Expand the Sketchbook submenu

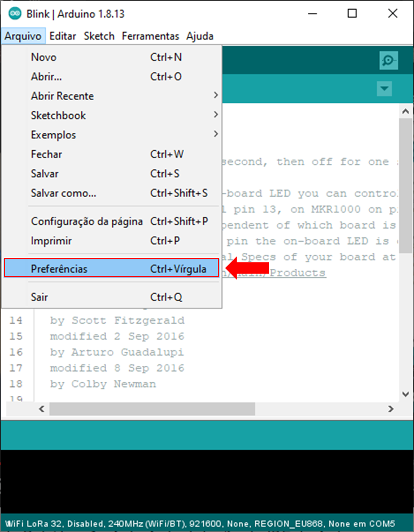(111, 115)
